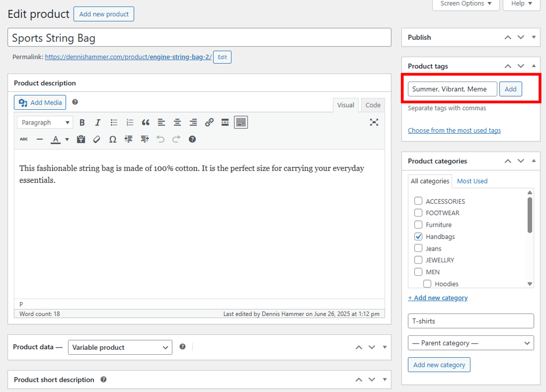Apply a bulleted list
The height and width of the screenshot is (392, 546).
pos(113,122)
